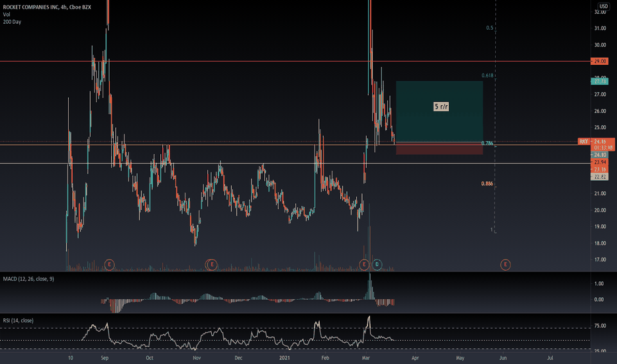
Task: Click the Sep date on time axis
Action: click(105, 358)
